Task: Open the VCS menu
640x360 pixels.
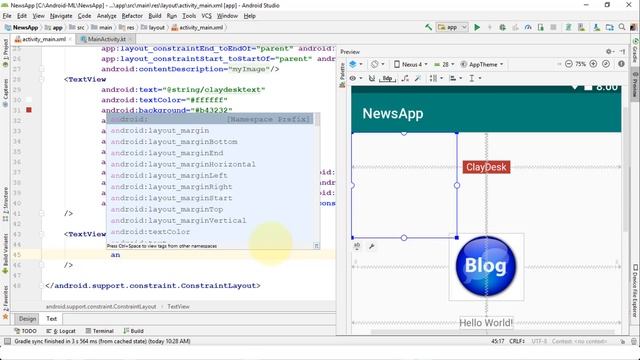Action: 207,16
